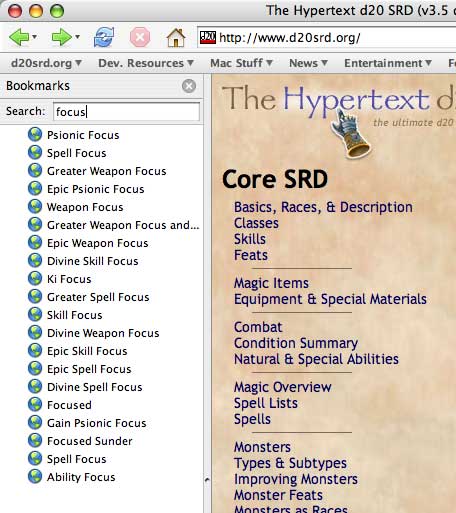Open the Spells link
456x513 pixels.
tap(252, 419)
